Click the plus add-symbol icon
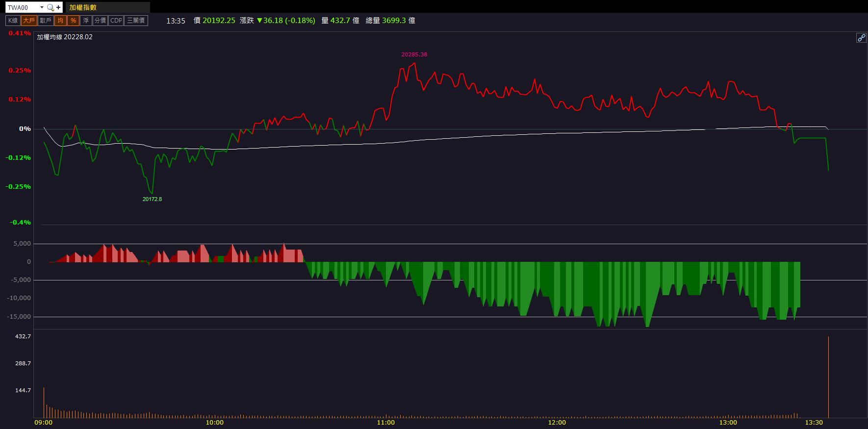Screen dimensions: 868x429 pyautogui.click(x=59, y=7)
